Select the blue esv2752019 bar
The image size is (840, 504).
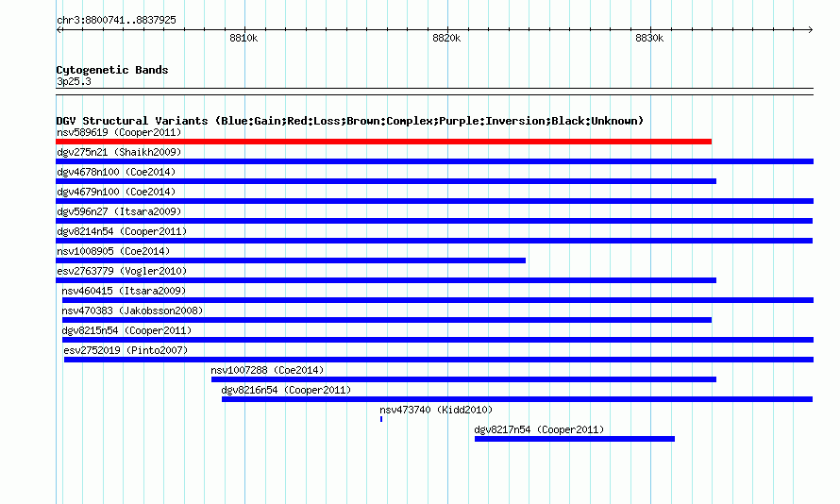pos(439,360)
